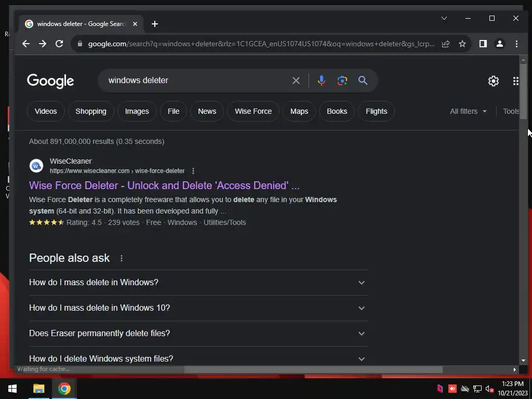Start voice search with microphone
This screenshot has width=532, height=399.
coord(321,81)
